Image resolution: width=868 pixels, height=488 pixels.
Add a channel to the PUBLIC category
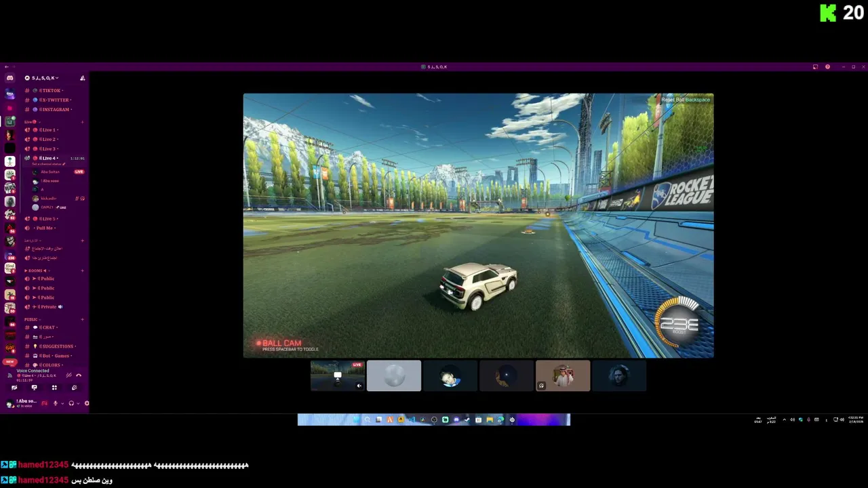(83, 319)
